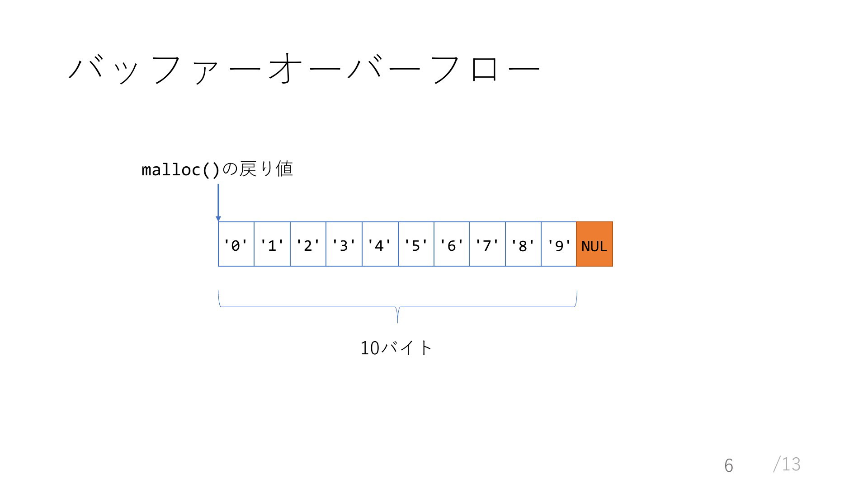
Task: Click the brace's center point above 10バイト
Action: (397, 315)
